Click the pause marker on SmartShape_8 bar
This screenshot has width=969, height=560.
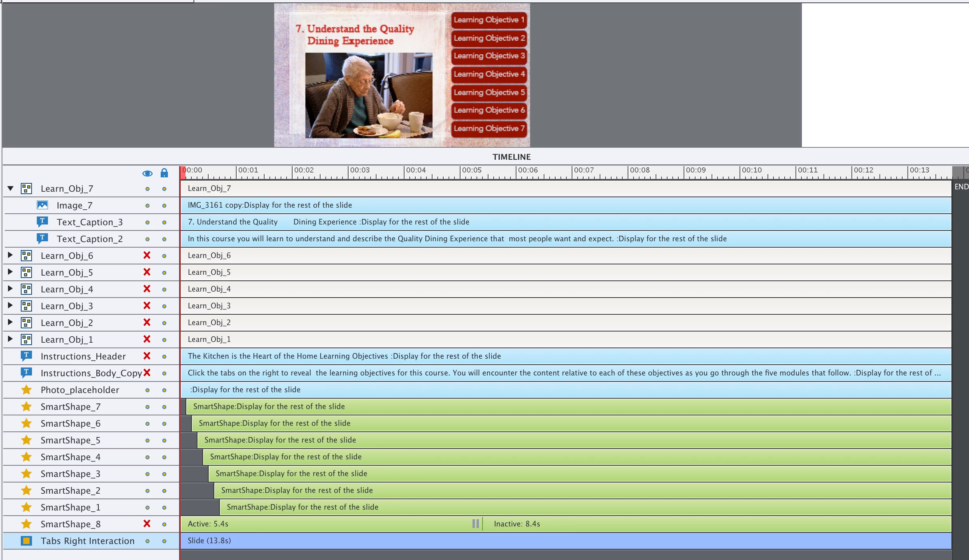(476, 524)
